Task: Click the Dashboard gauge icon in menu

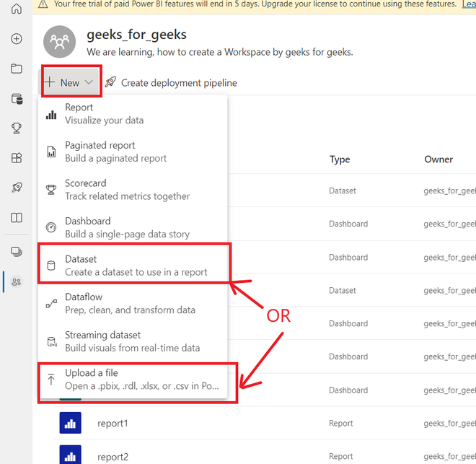Action: (51, 227)
